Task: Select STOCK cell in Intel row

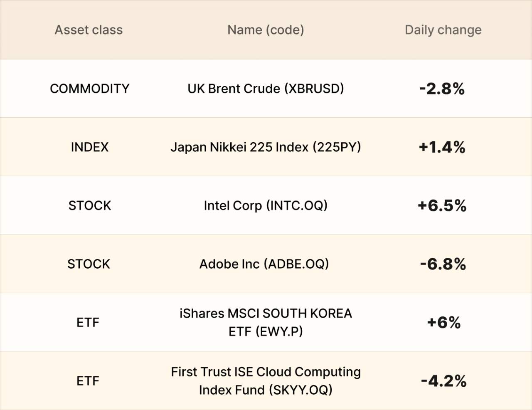Action: [90, 206]
